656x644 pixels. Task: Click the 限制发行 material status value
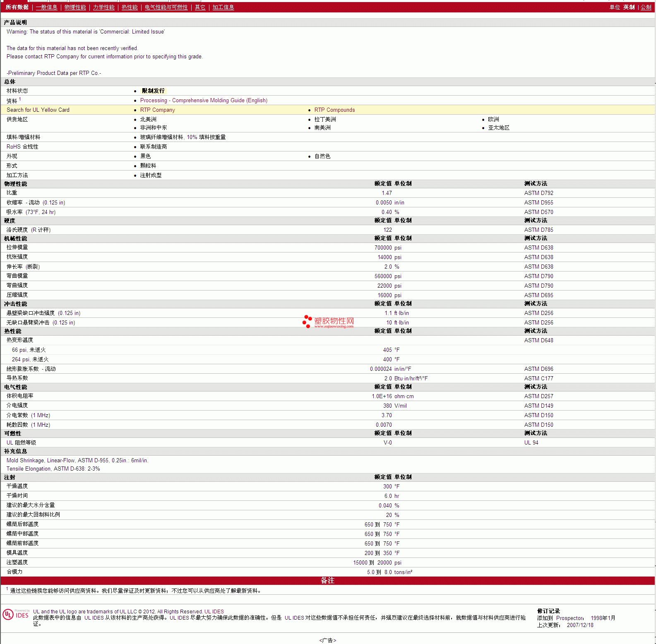(x=153, y=91)
